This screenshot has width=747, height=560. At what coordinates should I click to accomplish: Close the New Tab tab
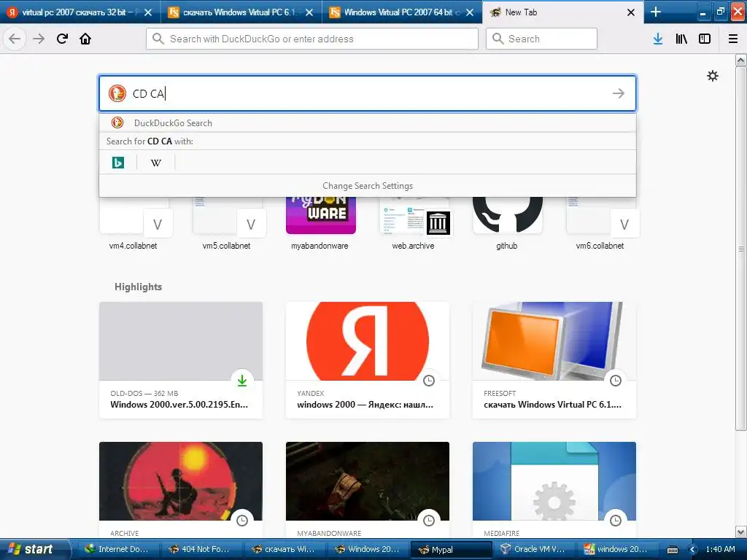[631, 12]
